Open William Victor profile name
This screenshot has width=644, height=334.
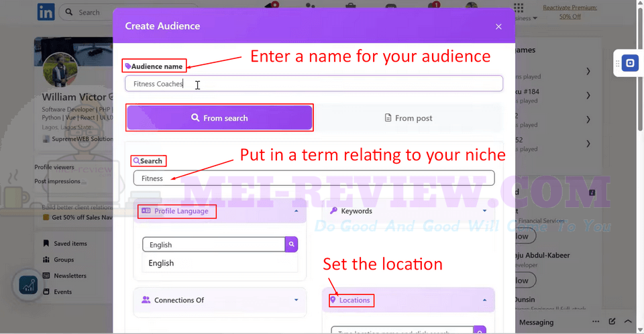coord(74,97)
